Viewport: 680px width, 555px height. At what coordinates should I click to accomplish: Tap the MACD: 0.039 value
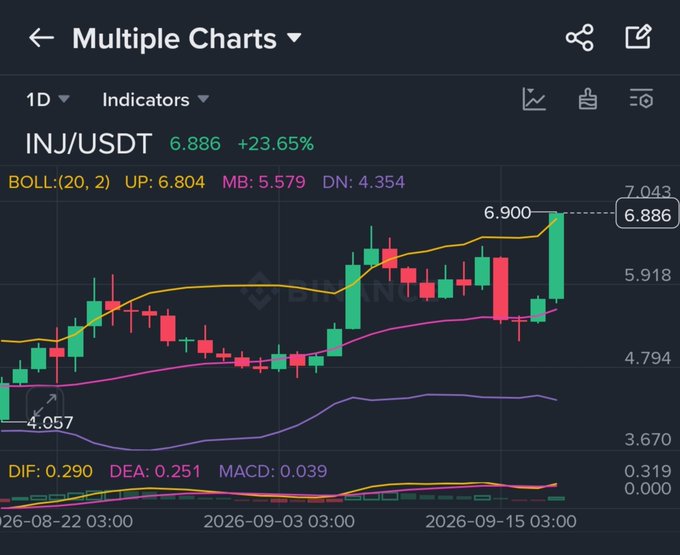click(273, 471)
